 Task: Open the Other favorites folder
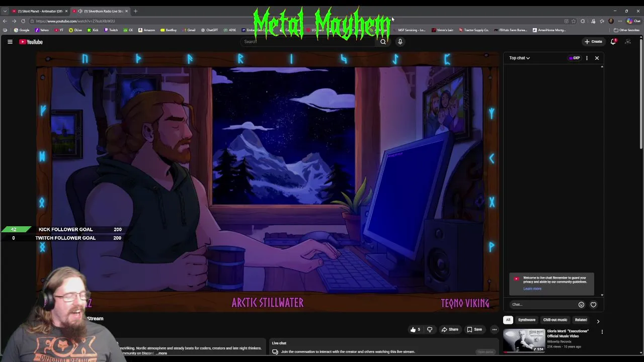[x=626, y=30]
